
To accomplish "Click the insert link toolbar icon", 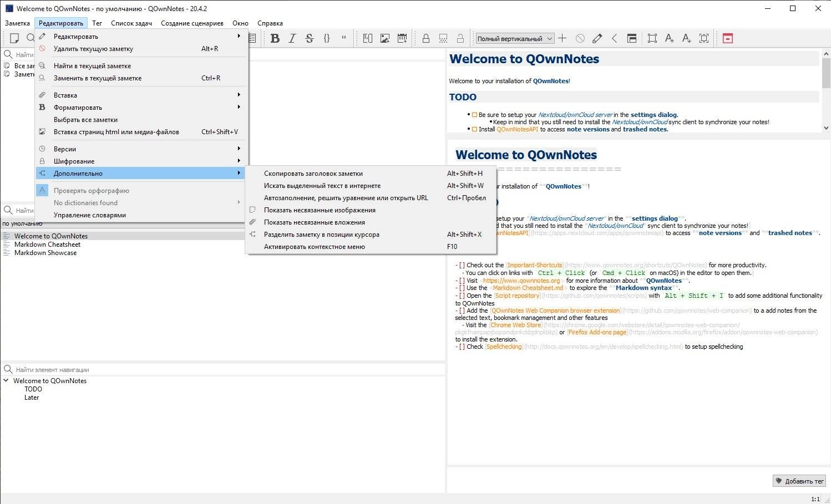I will (x=368, y=38).
